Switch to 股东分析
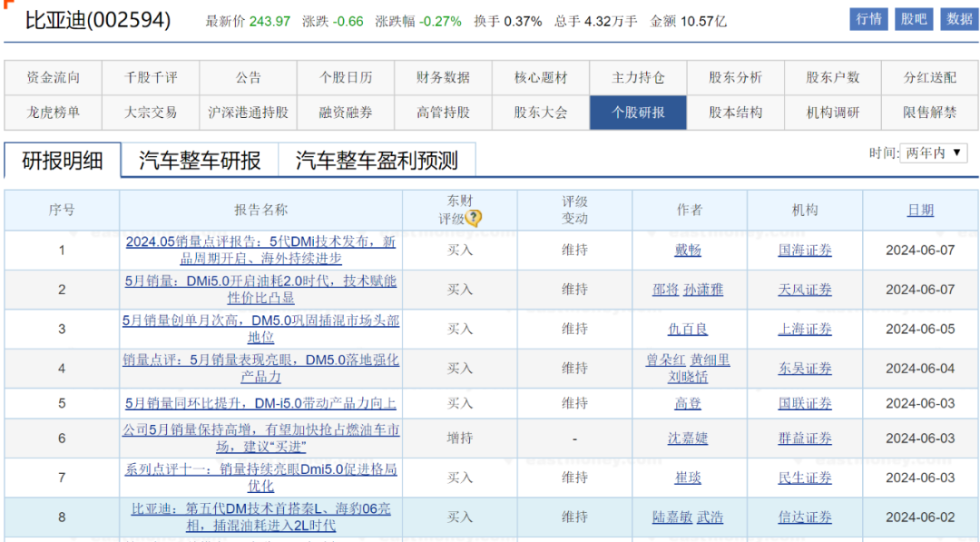This screenshot has width=980, height=542. click(x=736, y=77)
